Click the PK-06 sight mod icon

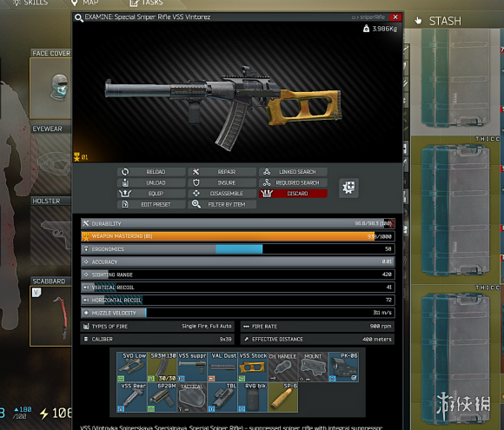343,367
